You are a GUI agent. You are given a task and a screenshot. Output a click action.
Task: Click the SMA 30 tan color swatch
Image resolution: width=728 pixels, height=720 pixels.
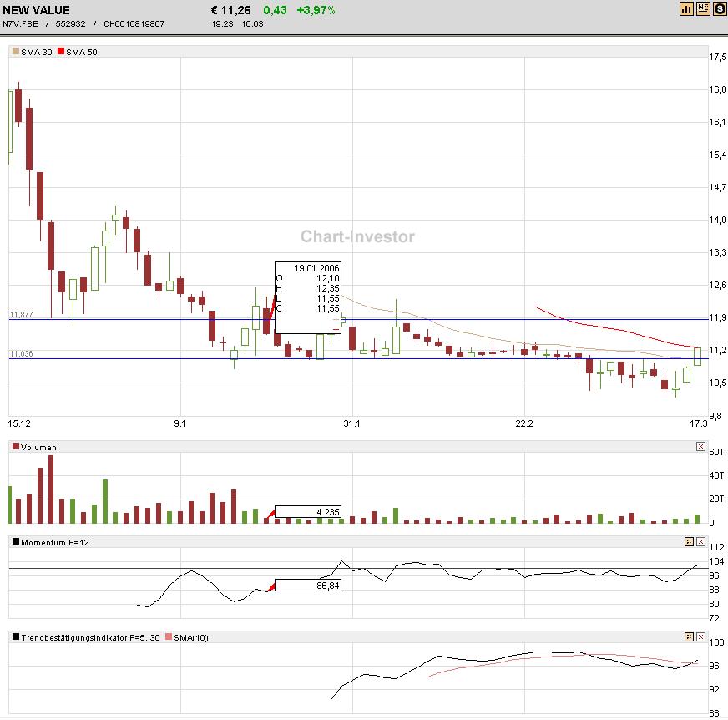pyautogui.click(x=16, y=52)
